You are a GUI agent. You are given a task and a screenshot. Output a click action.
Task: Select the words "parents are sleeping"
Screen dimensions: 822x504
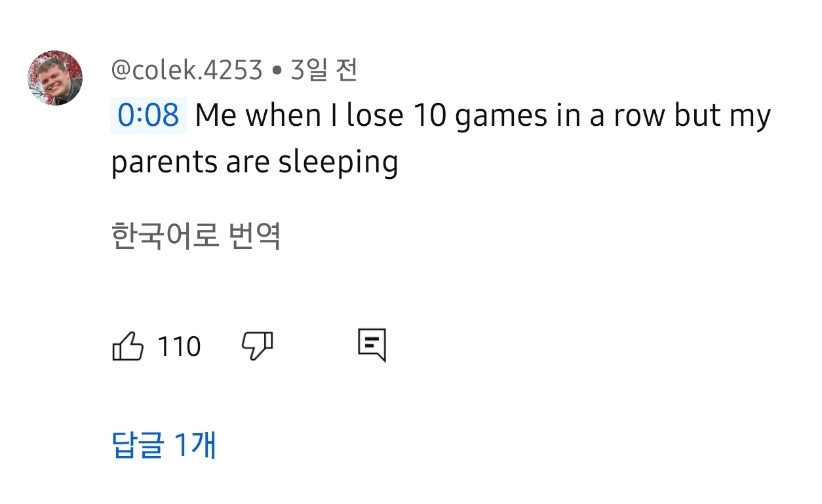[255, 163]
